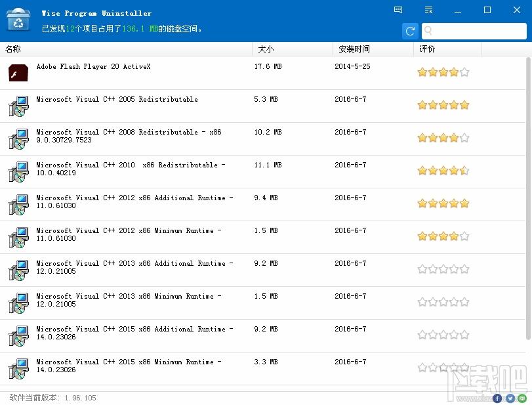The width and height of the screenshot is (532, 405).
Task: Focus the program search box
Action: point(474,32)
